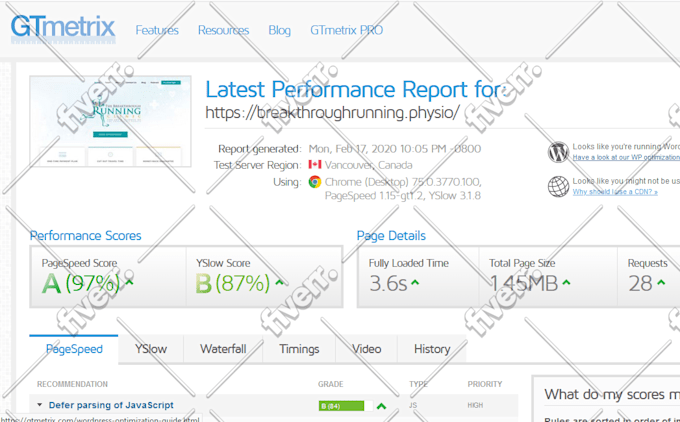This screenshot has height=422, width=680.
Task: Click the PageSpeed Score A (97%) value
Action: coord(81,284)
